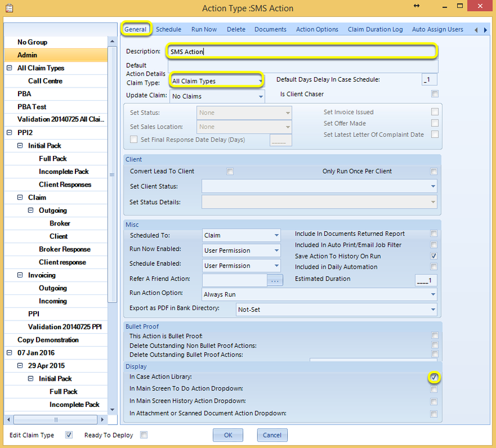Open the Run Now tab
Viewport: 496px width, 448px height.
(204, 30)
